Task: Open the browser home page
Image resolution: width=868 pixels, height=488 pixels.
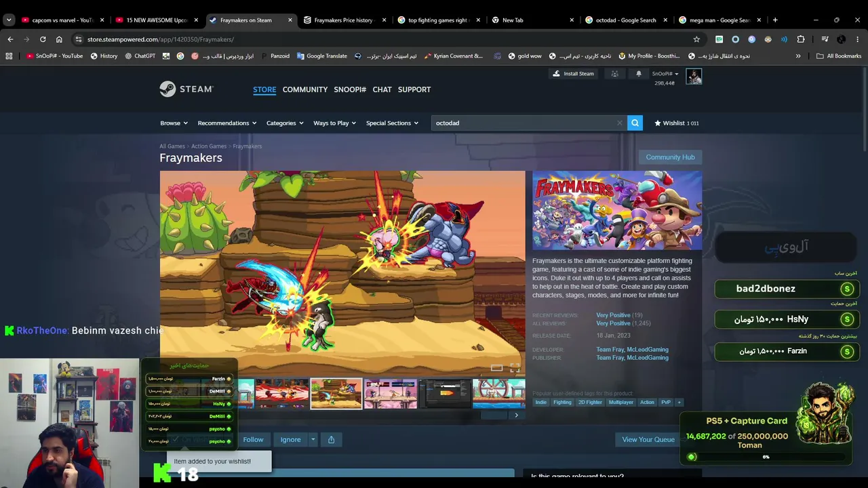Action: (59, 39)
